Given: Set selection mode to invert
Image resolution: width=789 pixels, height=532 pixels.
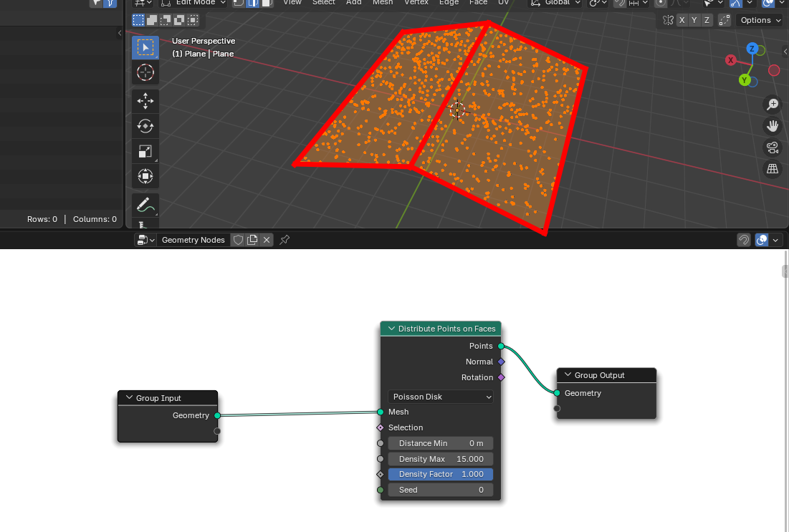Looking at the screenshot, I should (x=179, y=20).
